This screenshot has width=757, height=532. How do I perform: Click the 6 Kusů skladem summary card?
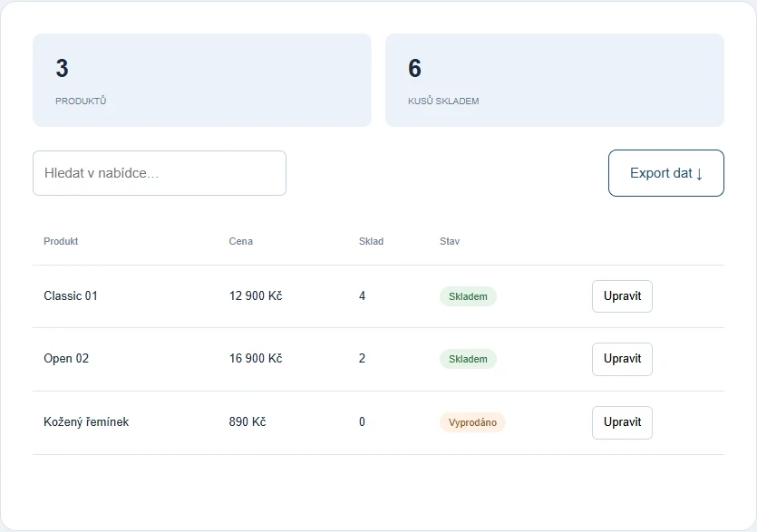[554, 80]
